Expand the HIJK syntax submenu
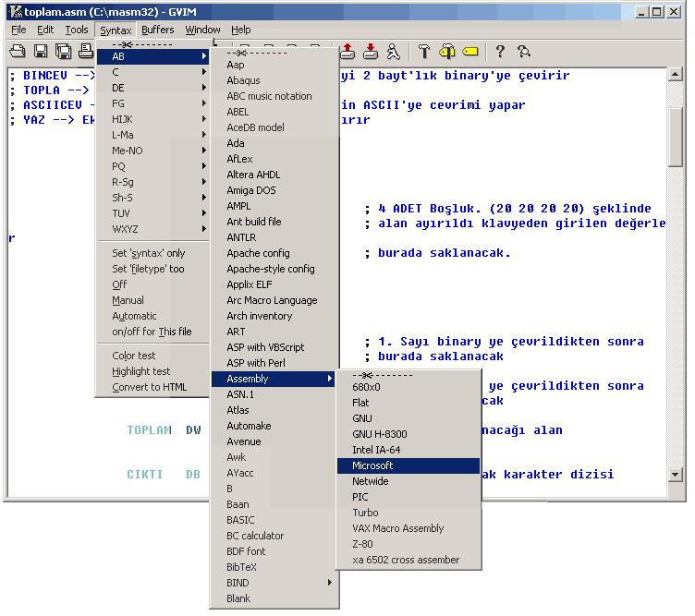Image resolution: width=695 pixels, height=616 pixels. point(152,119)
